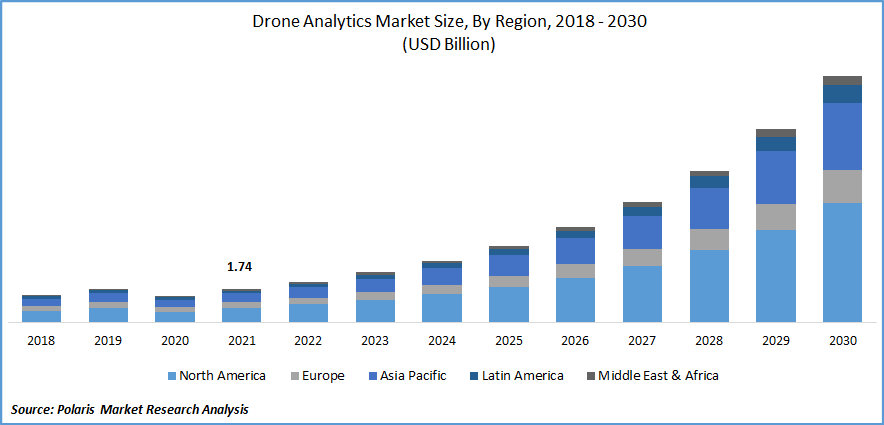The width and height of the screenshot is (884, 425).
Task: Click the 2030 x-axis year label
Action: 842,340
